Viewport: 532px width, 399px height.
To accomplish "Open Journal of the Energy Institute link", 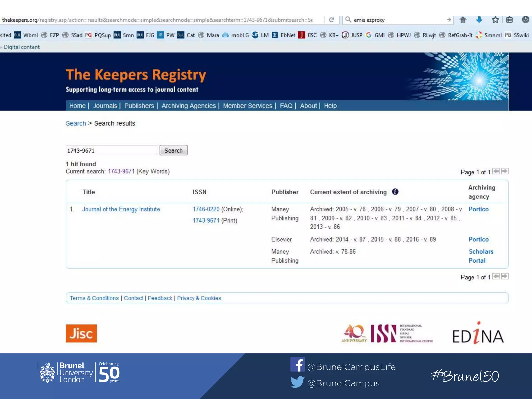I will point(121,209).
